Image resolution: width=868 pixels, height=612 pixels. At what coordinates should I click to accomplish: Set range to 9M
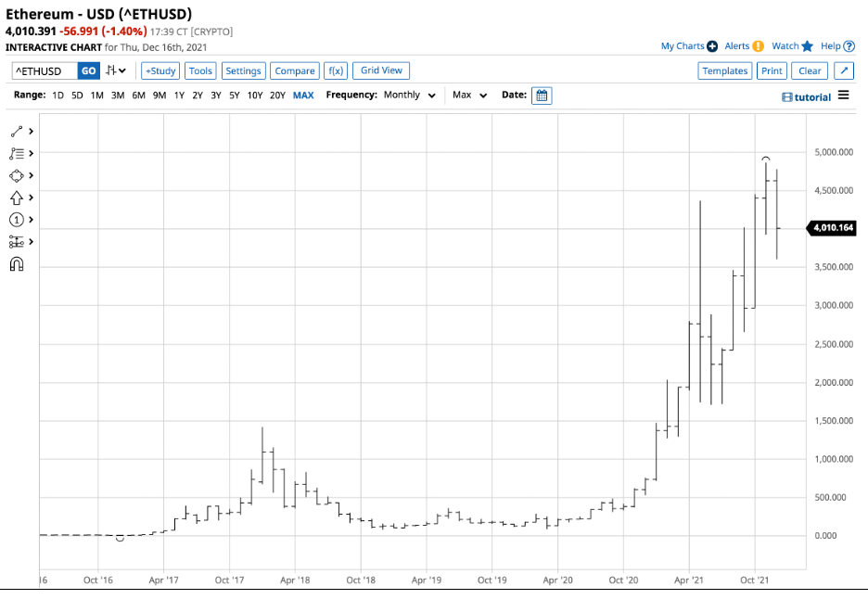pos(160,96)
